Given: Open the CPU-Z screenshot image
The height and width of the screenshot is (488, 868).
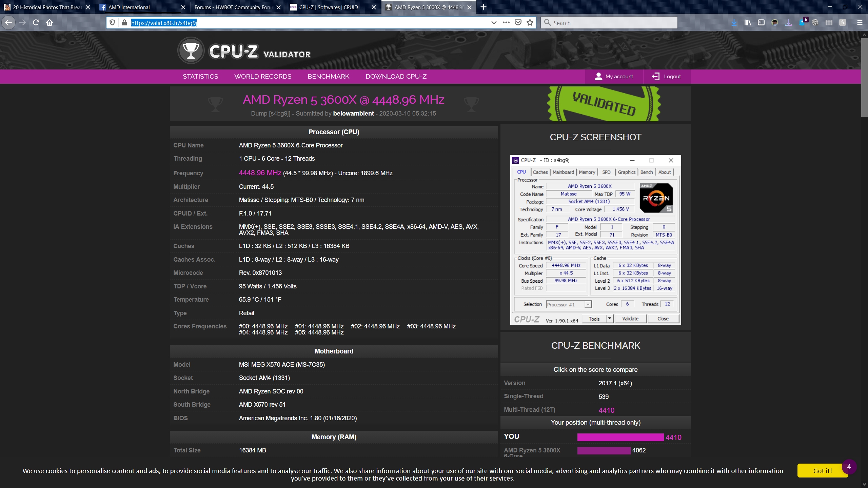Looking at the screenshot, I should [595, 240].
